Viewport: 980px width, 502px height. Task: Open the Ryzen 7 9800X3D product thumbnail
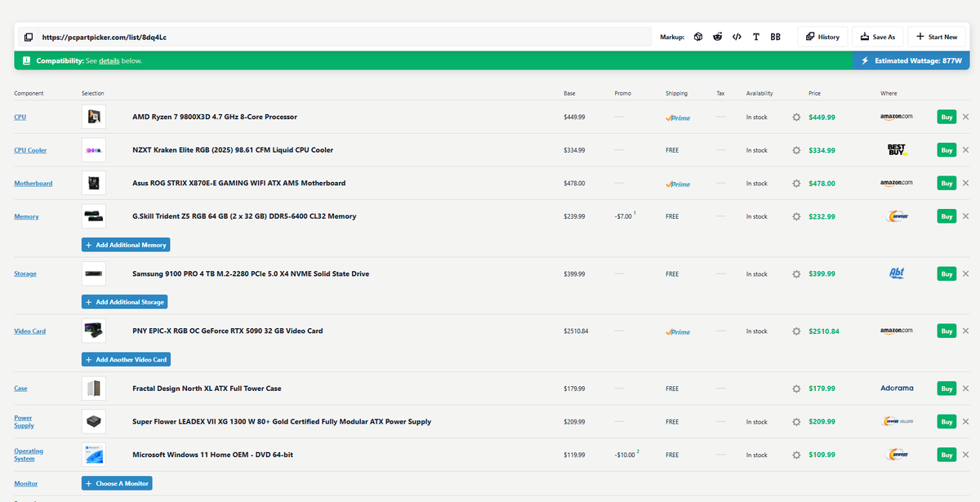[x=94, y=117]
